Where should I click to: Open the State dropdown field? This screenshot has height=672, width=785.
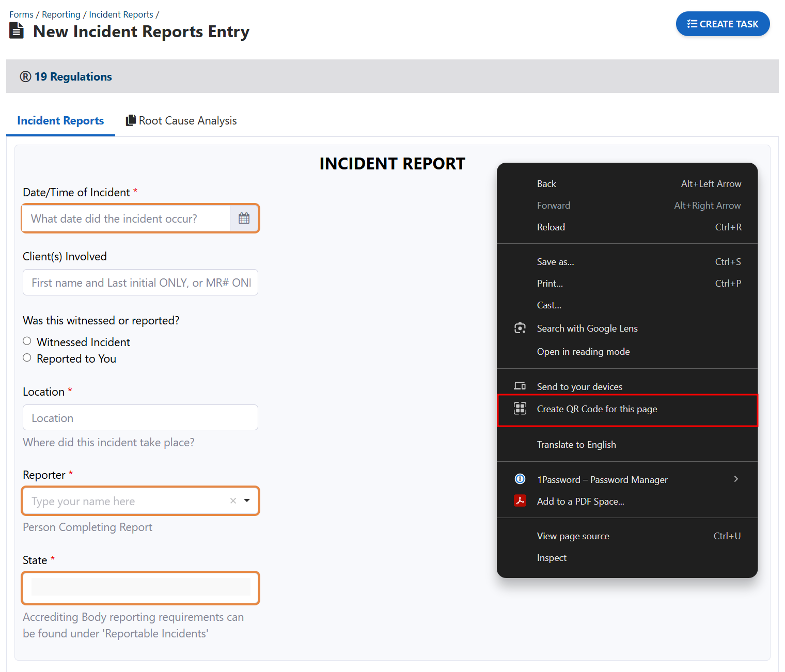140,587
